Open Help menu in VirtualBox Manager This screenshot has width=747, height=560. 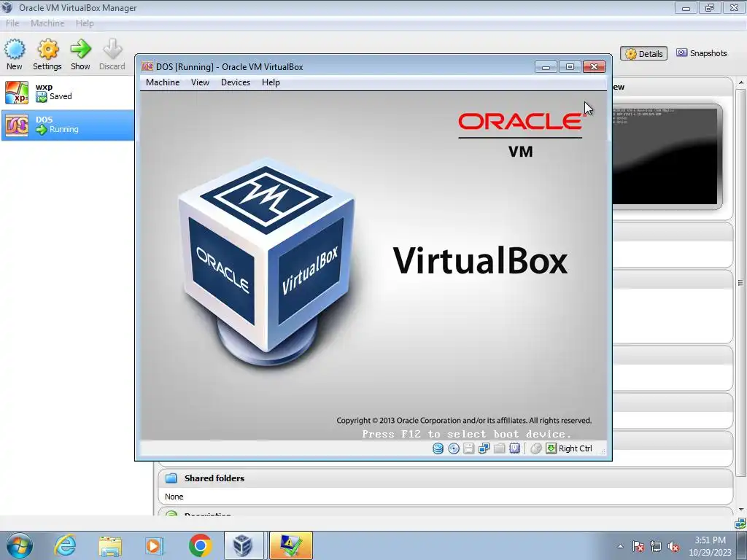(85, 23)
